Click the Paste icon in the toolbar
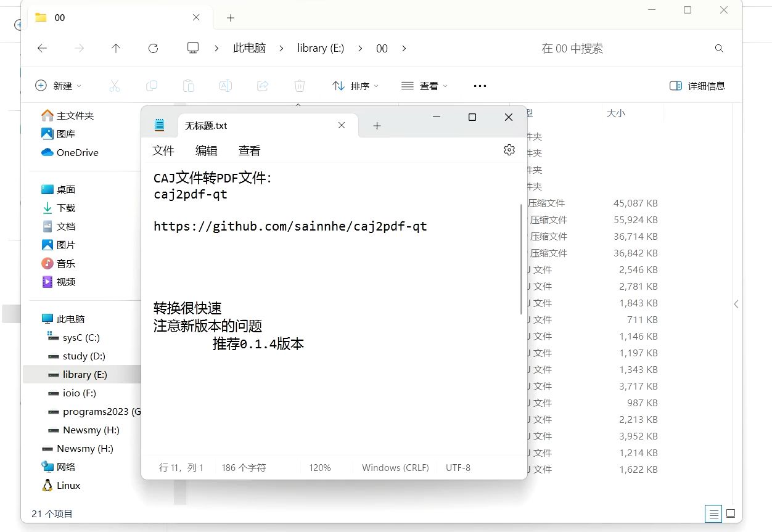 click(189, 86)
